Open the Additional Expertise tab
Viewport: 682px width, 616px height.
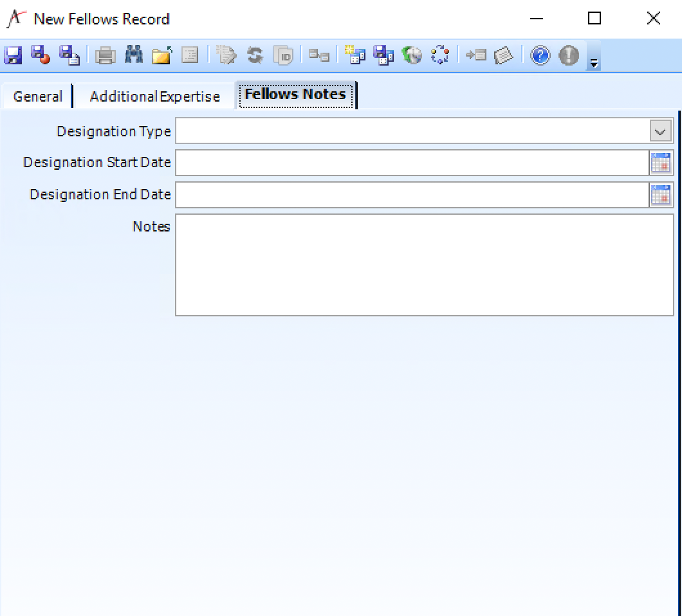154,96
